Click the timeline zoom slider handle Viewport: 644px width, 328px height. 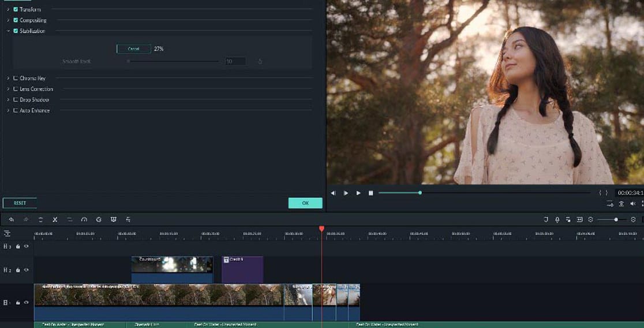[616, 219]
